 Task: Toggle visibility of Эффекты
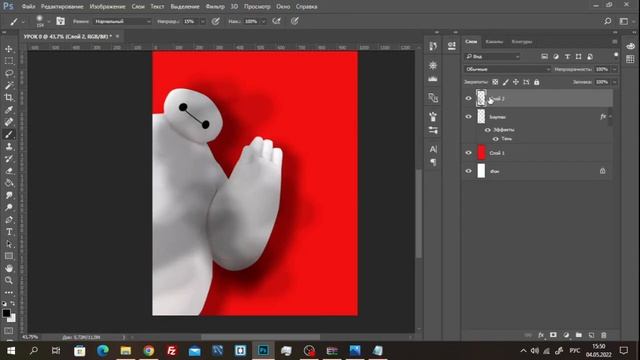pyautogui.click(x=487, y=130)
